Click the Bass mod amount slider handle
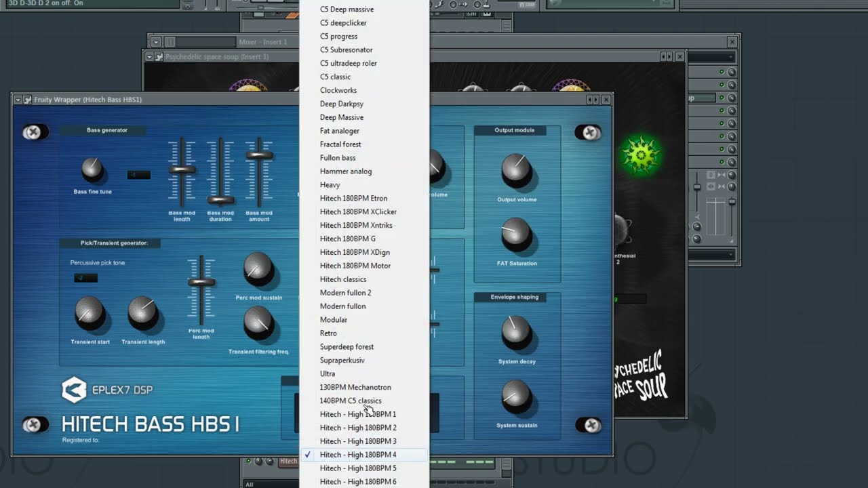Screen dimensions: 868x488 [x=259, y=155]
